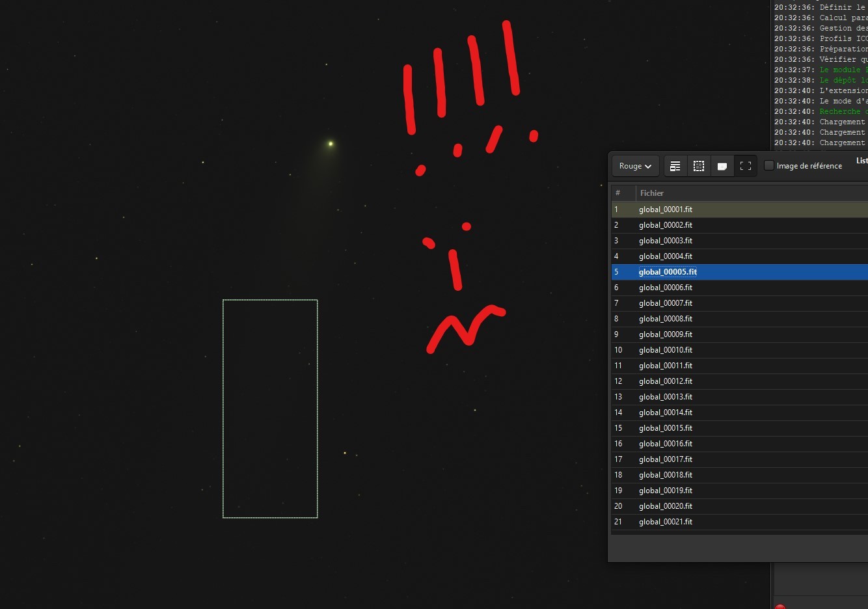Select frame global_00016.fit
Viewport: 868px width, 609px height.
pyautogui.click(x=666, y=444)
